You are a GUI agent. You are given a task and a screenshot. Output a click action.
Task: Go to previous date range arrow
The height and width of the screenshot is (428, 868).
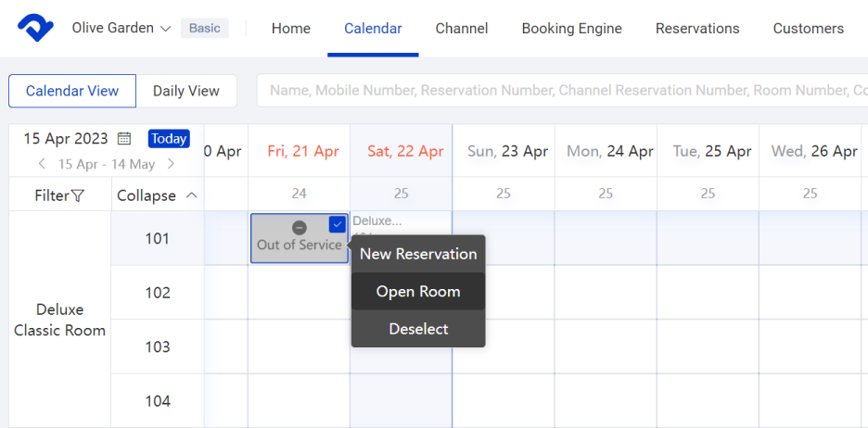tap(42, 164)
